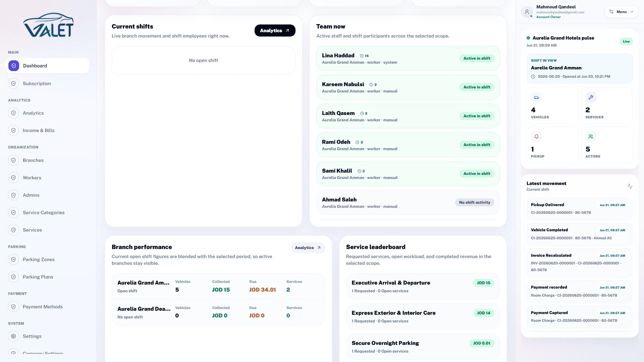Click Analytics button in Branch performance
Image resolution: width=644 pixels, height=362 pixels.
coord(308,248)
